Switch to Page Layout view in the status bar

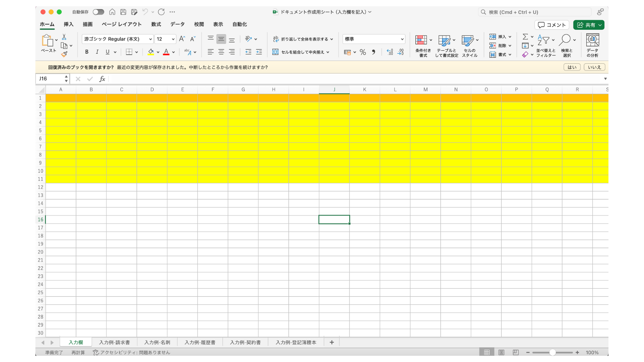pyautogui.click(x=501, y=352)
